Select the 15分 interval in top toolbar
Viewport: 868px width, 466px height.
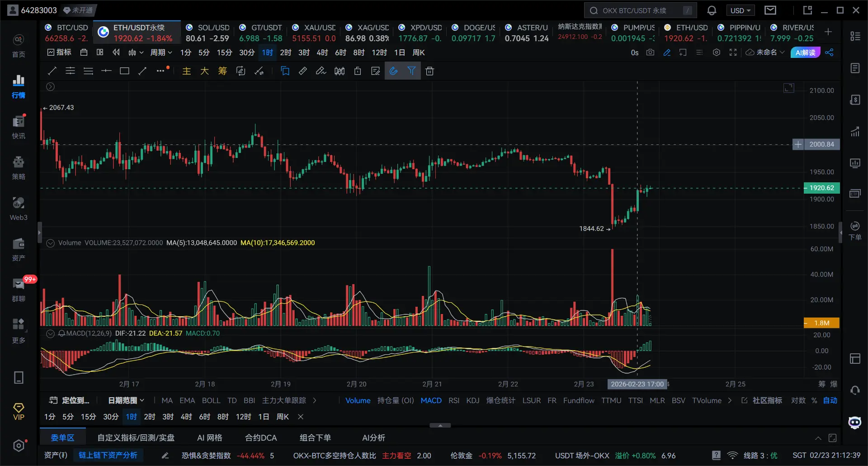(x=224, y=52)
